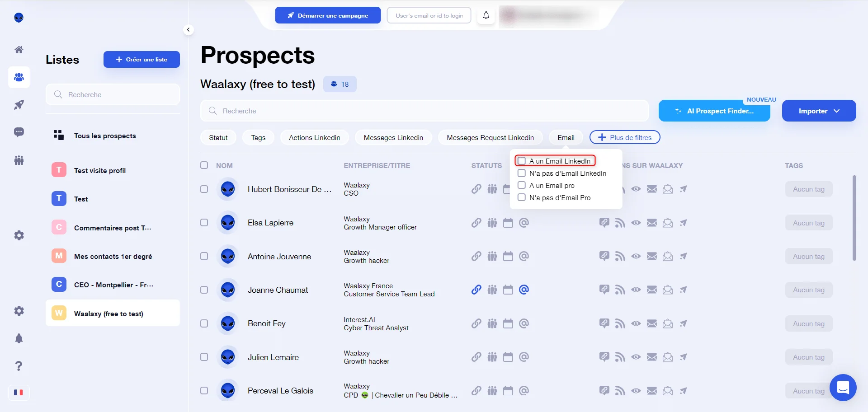Click the paper plane icon for Hubert Bonisseur
The height and width of the screenshot is (412, 868).
coord(684,189)
